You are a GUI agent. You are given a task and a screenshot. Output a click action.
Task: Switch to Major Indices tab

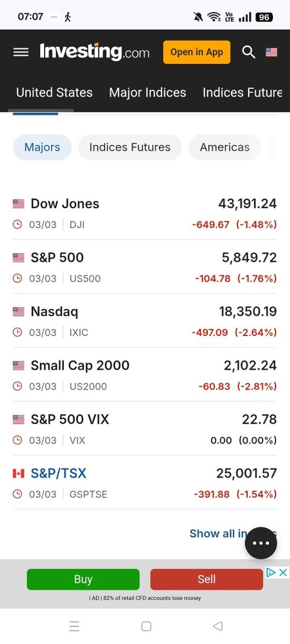[147, 93]
